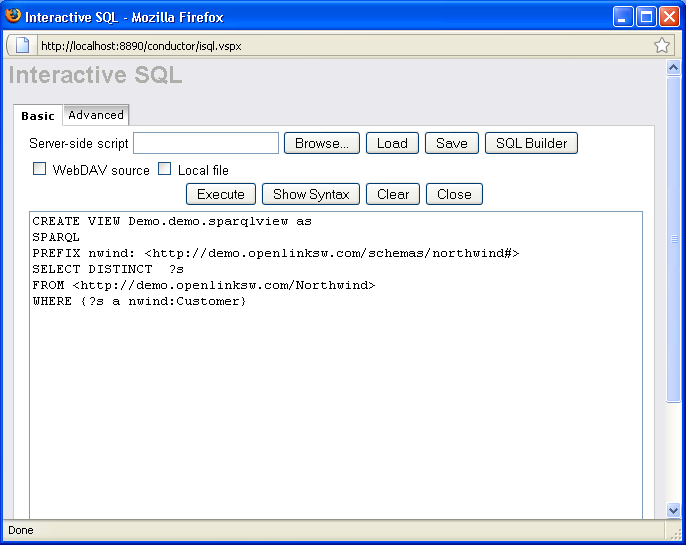This screenshot has width=686, height=545.
Task: Save the script using Save button
Action: pos(452,143)
